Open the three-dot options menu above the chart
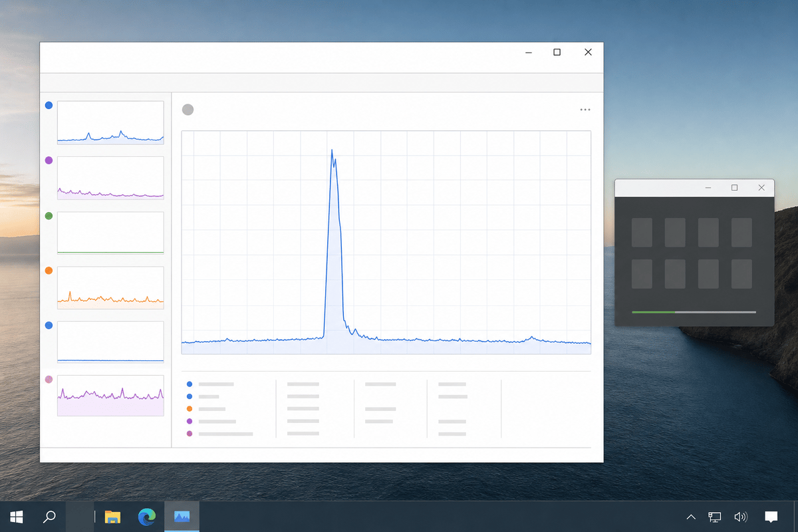798x532 pixels. pos(585,110)
